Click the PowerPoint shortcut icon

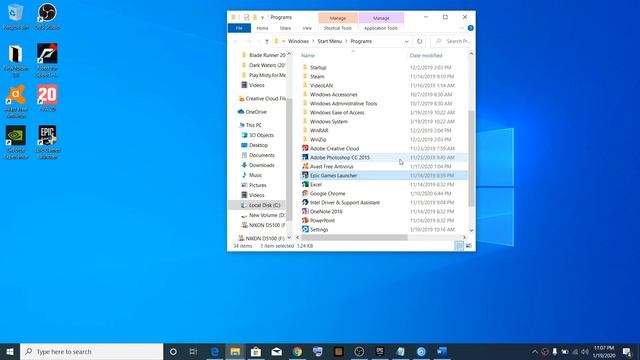(x=305, y=220)
